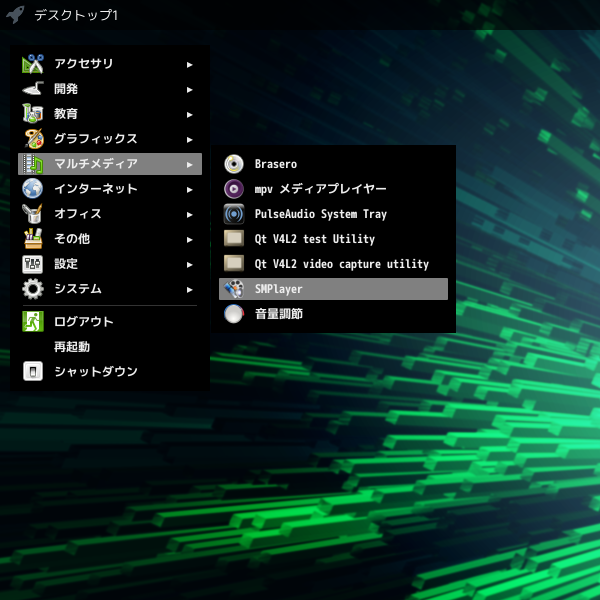Screen dimensions: 600x600
Task: Expand その他 submenu arrow
Action: 189,240
